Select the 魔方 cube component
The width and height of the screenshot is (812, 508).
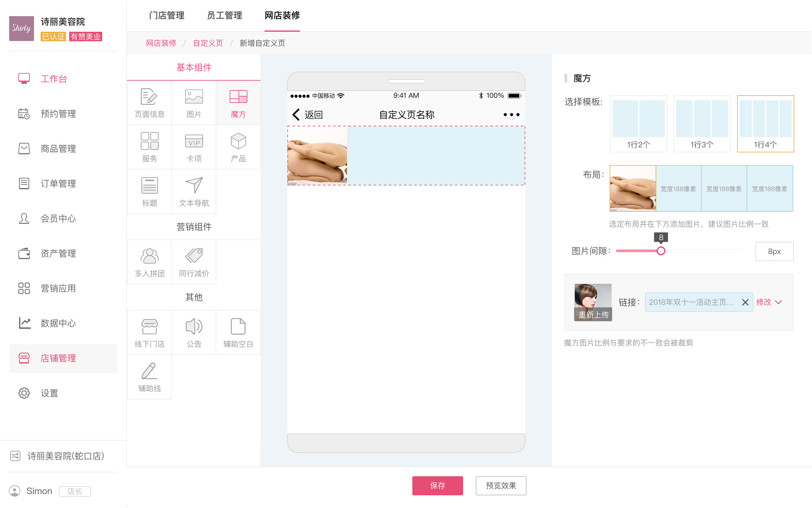238,103
